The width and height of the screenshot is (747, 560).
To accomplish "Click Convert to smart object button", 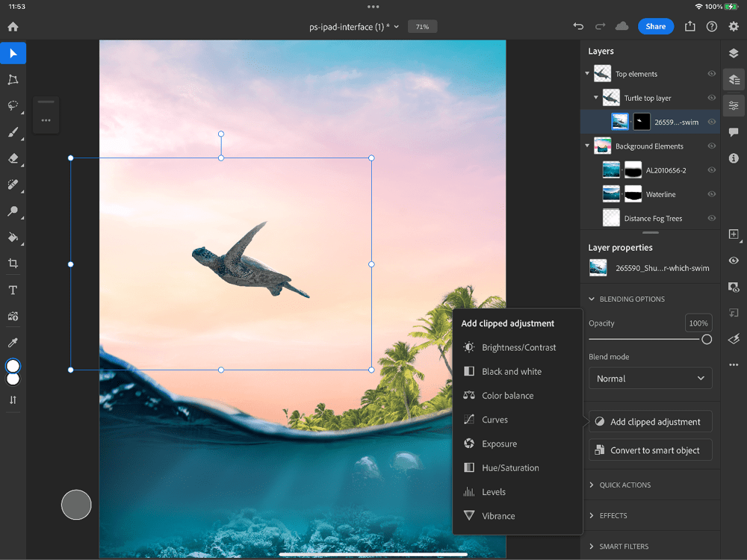I will click(x=651, y=450).
